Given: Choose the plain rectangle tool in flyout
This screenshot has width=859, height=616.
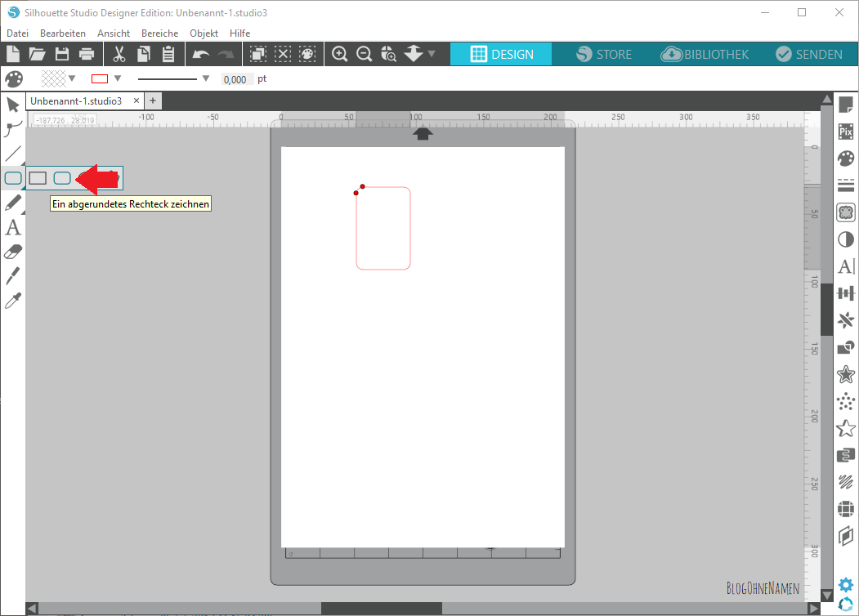Looking at the screenshot, I should point(38,178).
